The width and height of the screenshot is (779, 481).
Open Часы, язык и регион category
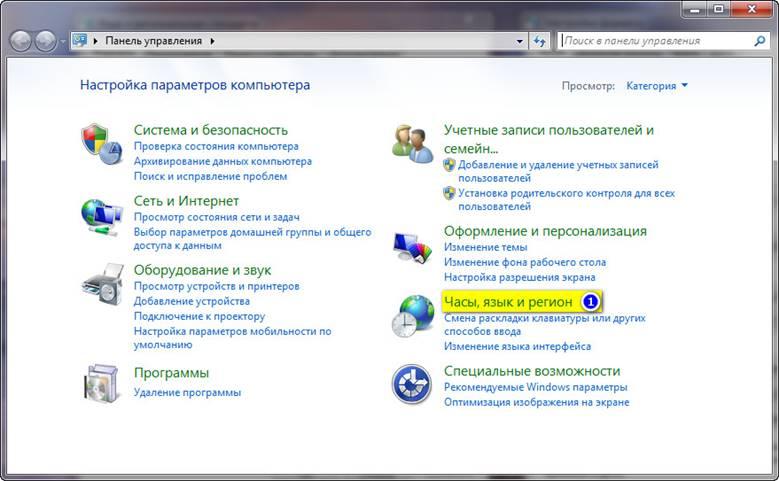coord(508,302)
